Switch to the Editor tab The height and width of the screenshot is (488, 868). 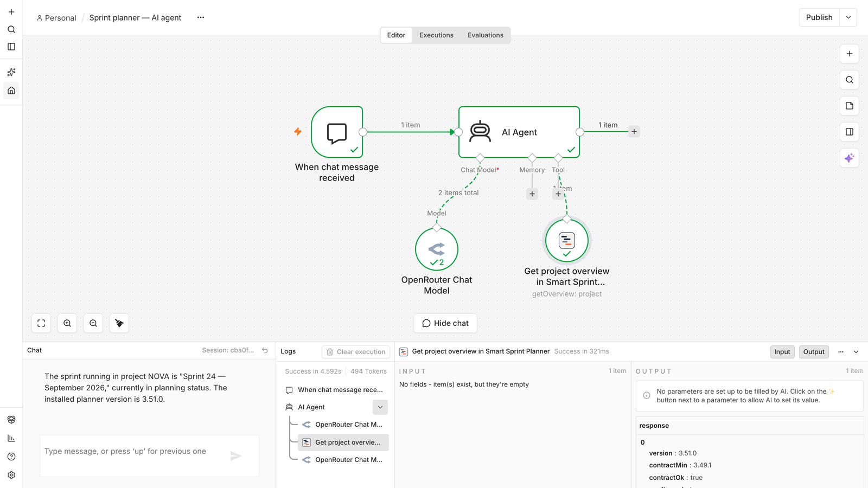coord(396,35)
